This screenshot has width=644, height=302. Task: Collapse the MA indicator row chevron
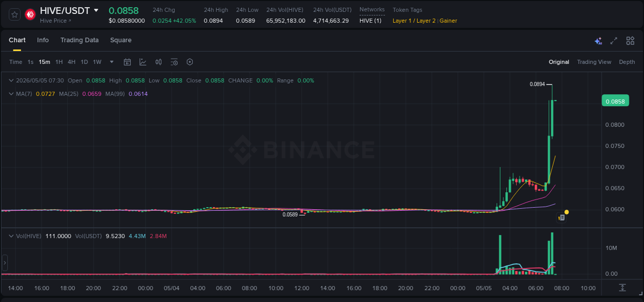coord(11,94)
